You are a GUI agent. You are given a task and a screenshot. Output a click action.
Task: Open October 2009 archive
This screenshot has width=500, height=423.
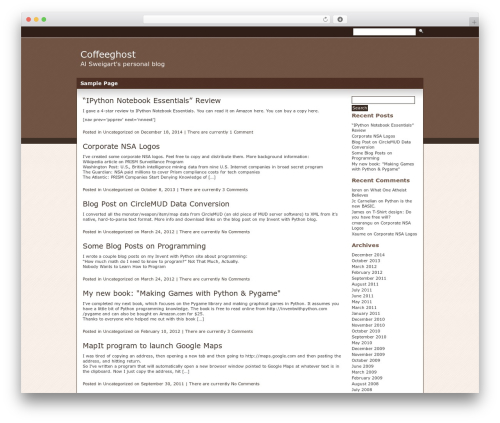(x=366, y=360)
